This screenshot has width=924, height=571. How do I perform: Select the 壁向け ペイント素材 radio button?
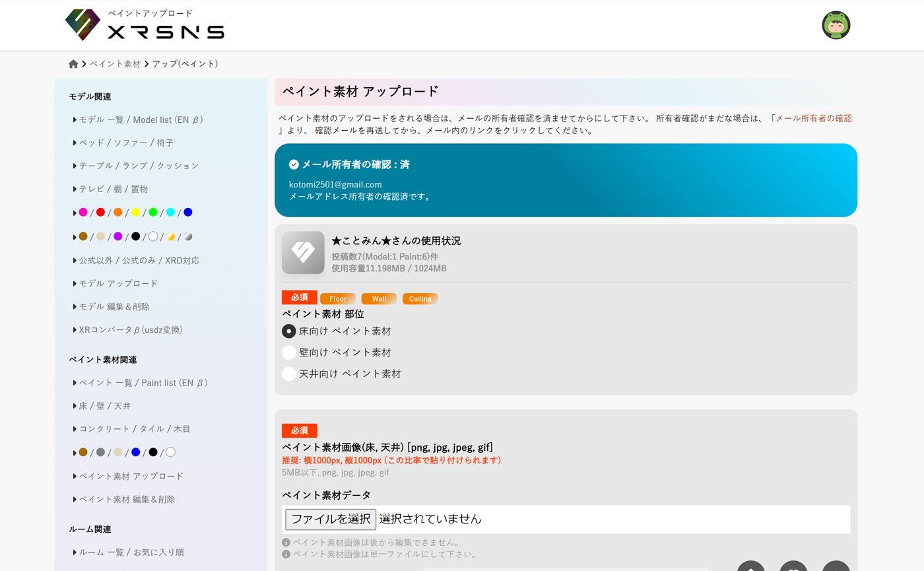pos(288,352)
